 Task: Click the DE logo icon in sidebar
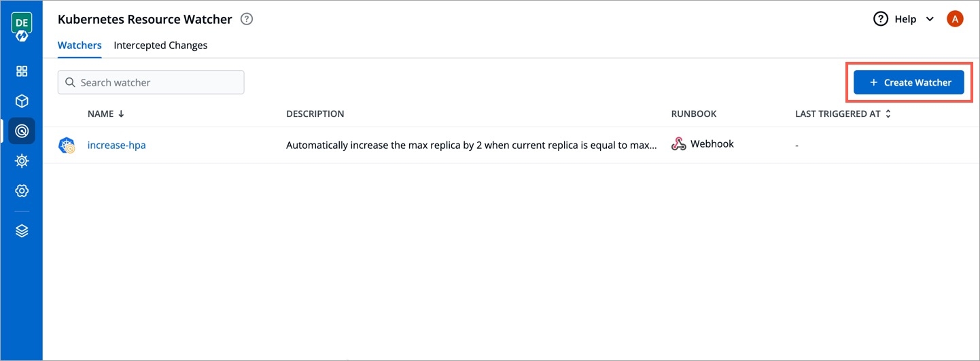point(22,27)
